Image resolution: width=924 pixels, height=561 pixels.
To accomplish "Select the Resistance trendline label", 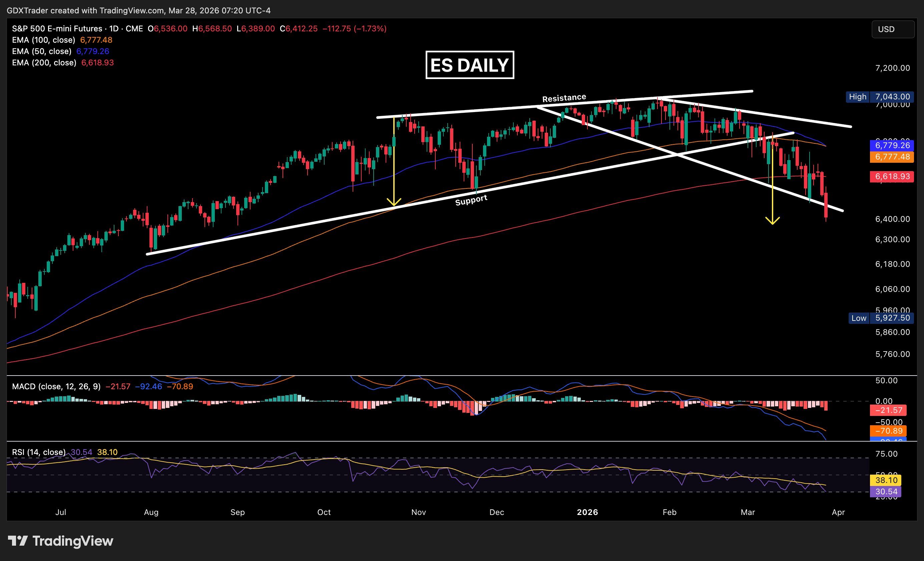I will tap(564, 98).
